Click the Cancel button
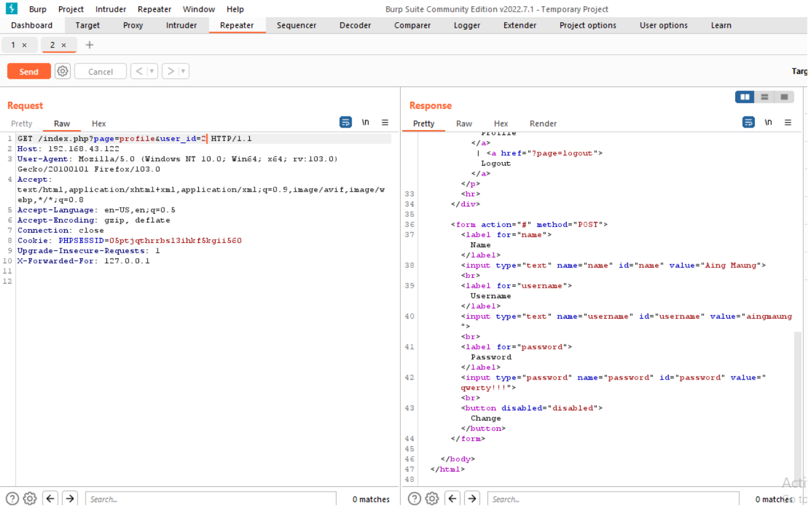The height and width of the screenshot is (509, 812). pyautogui.click(x=100, y=71)
